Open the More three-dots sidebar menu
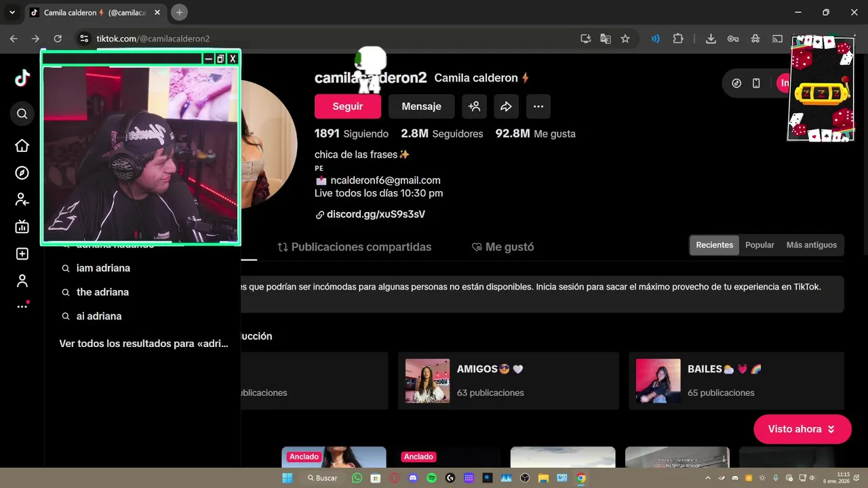 (22, 306)
